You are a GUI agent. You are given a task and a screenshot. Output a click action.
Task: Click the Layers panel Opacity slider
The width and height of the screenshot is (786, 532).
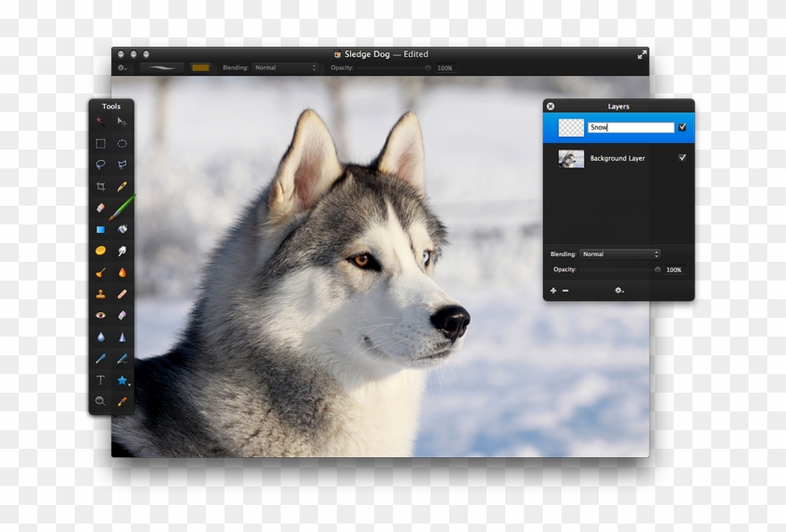click(x=620, y=269)
